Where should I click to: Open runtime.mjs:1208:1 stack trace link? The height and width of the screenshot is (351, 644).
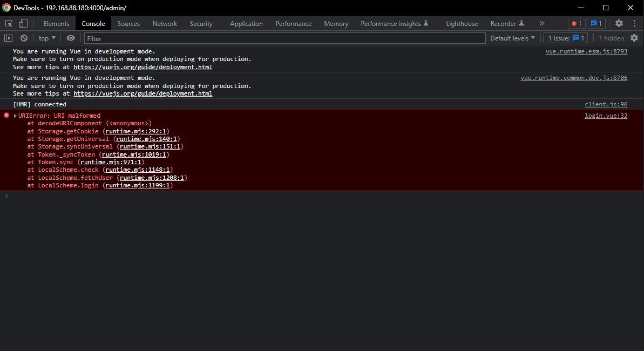click(152, 178)
